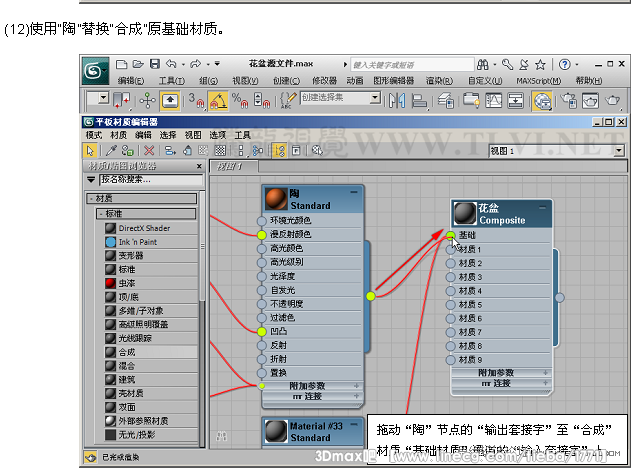The width and height of the screenshot is (636, 473).
Task: Open Edit Named Selection Sets icon
Action: pyautogui.click(x=288, y=100)
